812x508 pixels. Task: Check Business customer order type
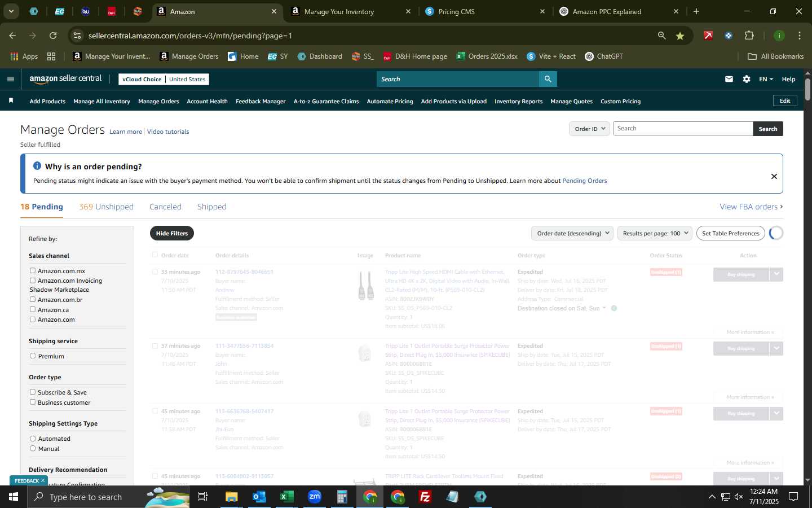pyautogui.click(x=33, y=402)
